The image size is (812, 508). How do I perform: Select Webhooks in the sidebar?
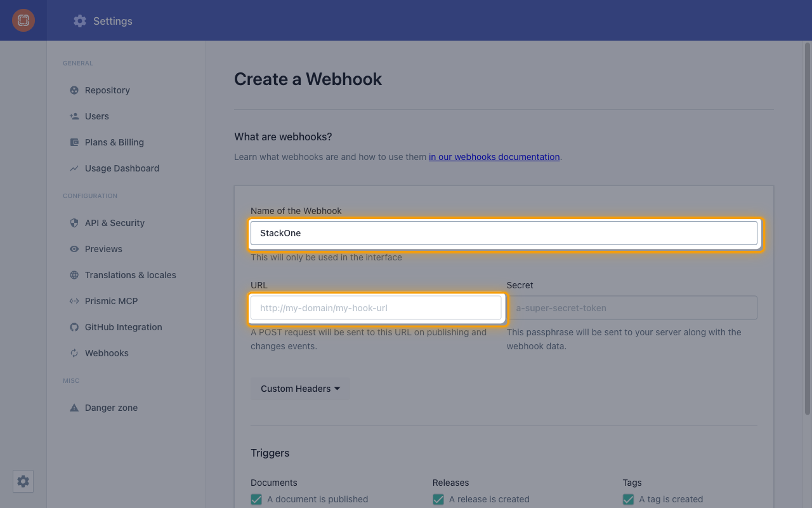coord(107,353)
